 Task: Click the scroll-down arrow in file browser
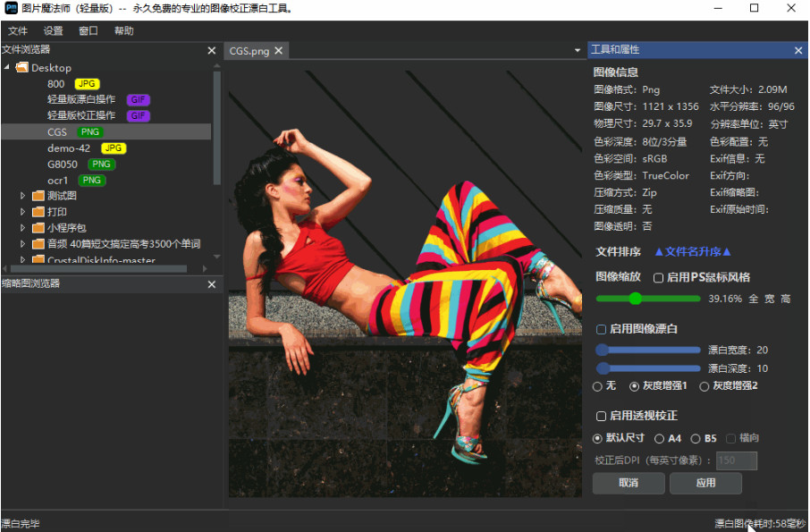[217, 257]
